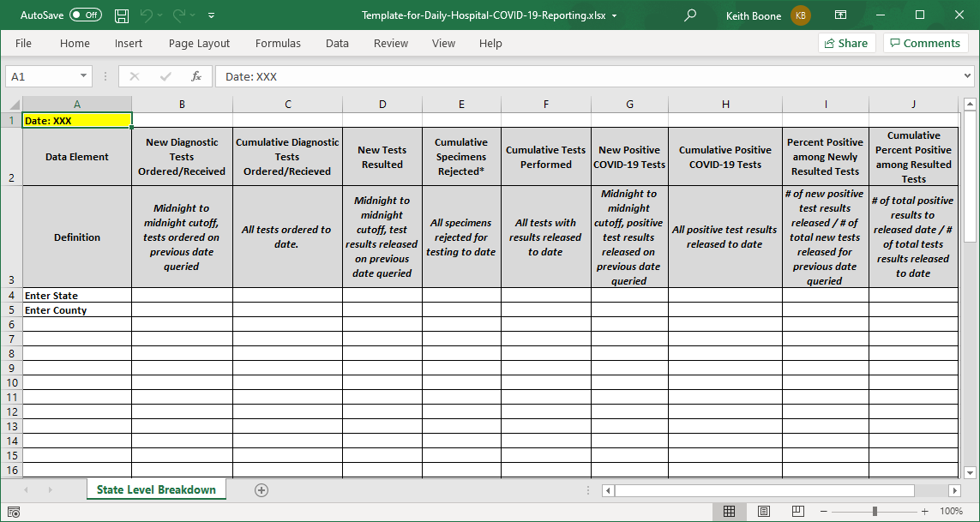Screen dimensions: 980x522
Task: Toggle the AutoSave switch
Action: [x=86, y=15]
